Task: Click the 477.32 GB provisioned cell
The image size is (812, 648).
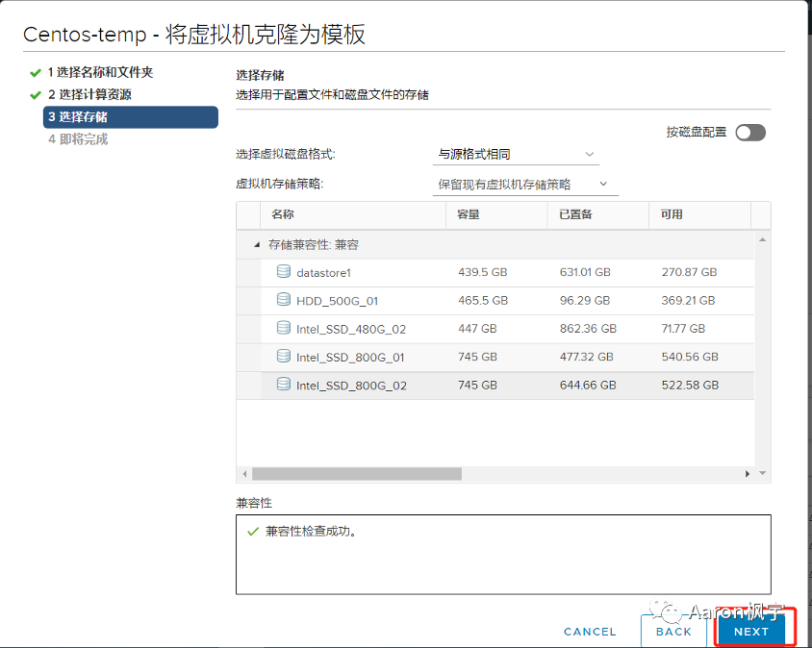Action: (x=586, y=357)
